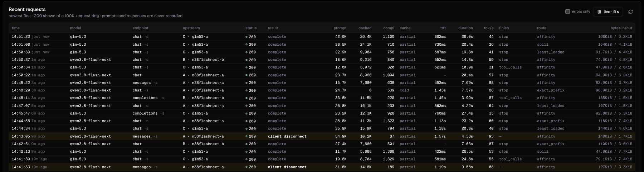Click duration value 9.58s
The width and height of the screenshot is (644, 172).
click(x=467, y=167)
